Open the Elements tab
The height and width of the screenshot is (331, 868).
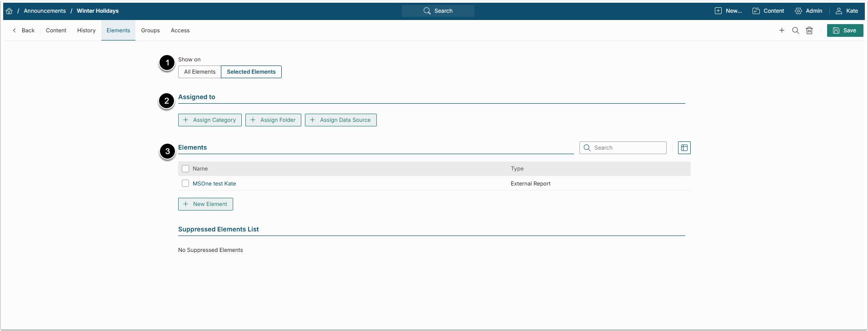(x=118, y=30)
